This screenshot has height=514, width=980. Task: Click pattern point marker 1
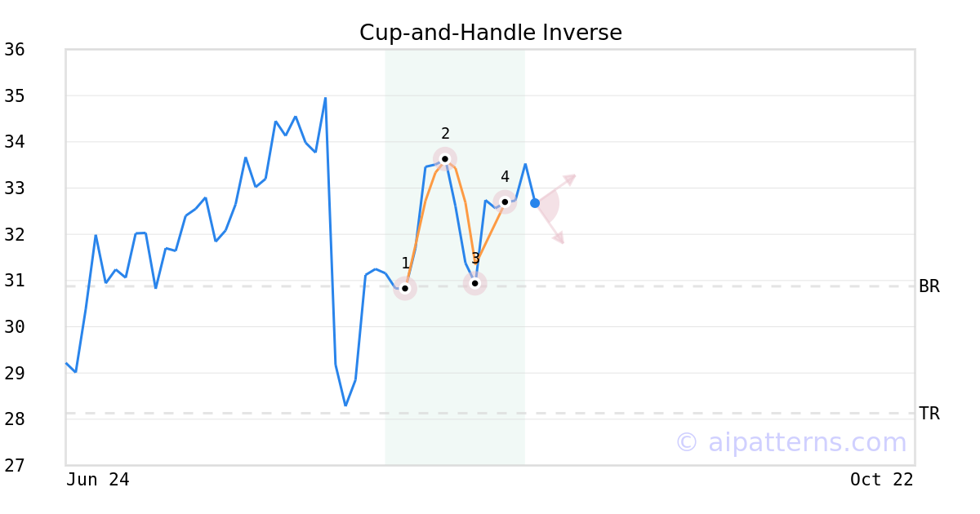pyautogui.click(x=405, y=288)
